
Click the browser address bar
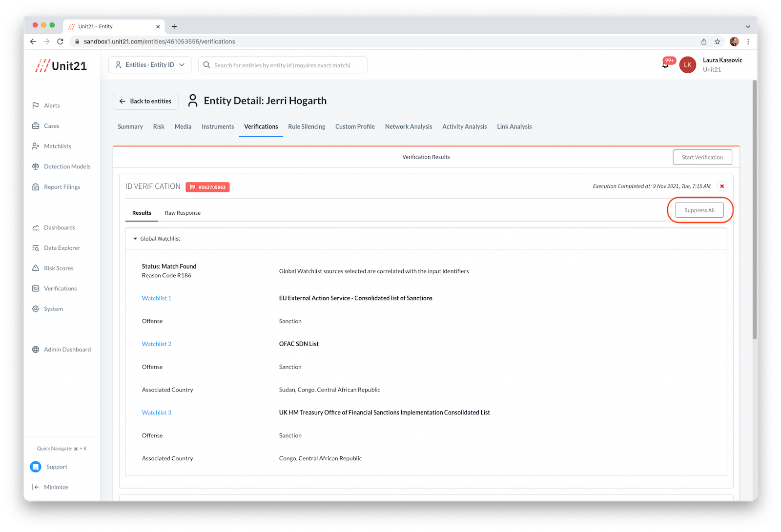[x=383, y=41]
